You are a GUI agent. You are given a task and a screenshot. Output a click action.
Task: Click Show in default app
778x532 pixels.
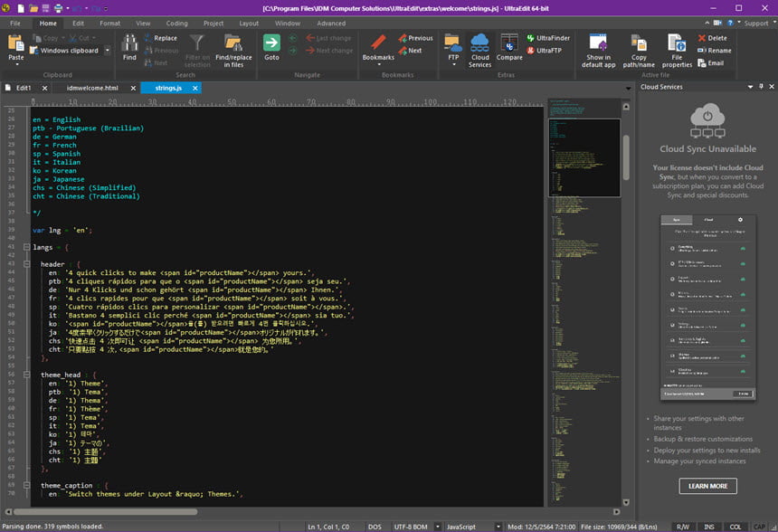click(598, 51)
